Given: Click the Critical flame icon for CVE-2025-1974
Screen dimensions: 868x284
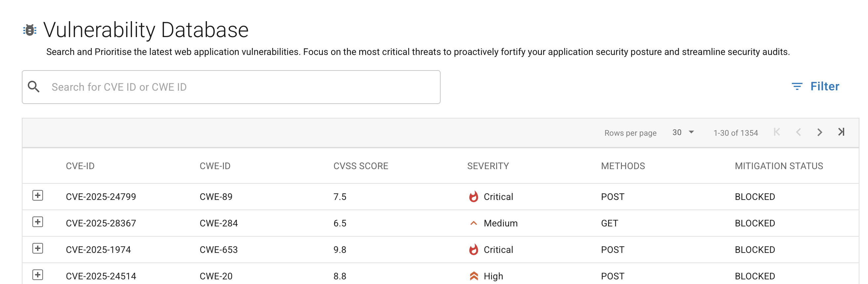Looking at the screenshot, I should [x=473, y=250].
